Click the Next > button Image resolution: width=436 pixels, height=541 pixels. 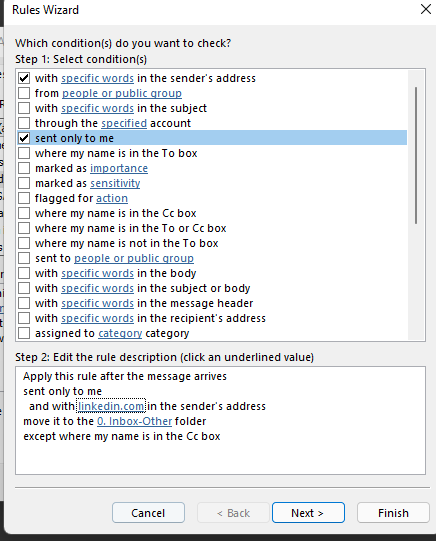[x=308, y=513]
